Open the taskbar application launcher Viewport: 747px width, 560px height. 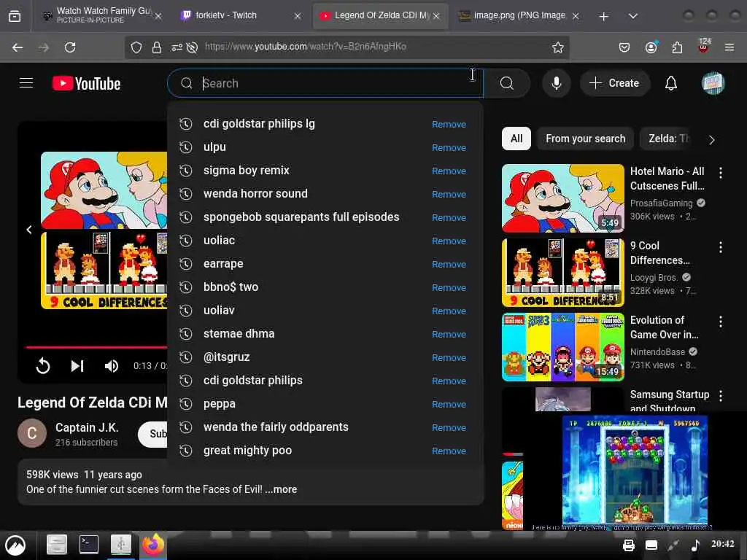[15, 545]
